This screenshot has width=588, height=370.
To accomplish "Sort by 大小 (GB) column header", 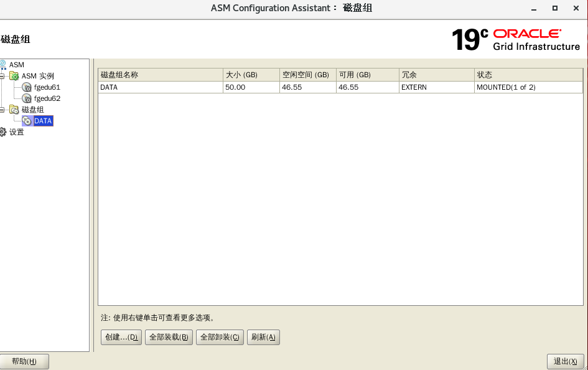I will pos(251,75).
